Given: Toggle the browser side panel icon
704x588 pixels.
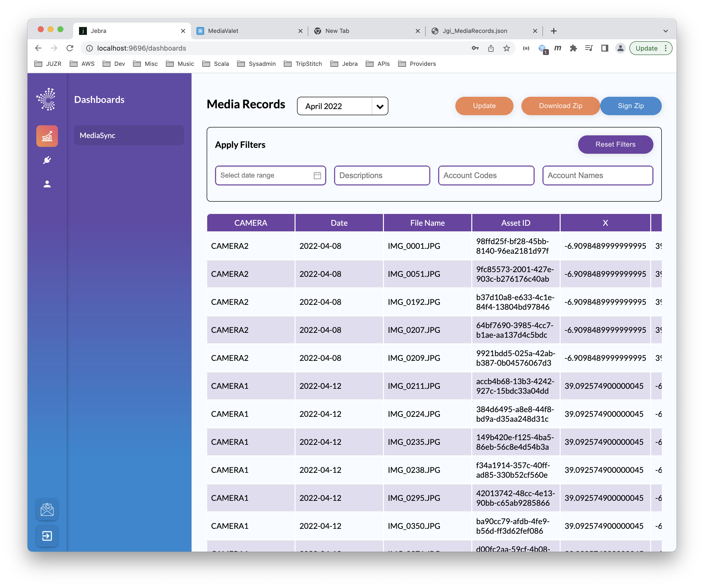Looking at the screenshot, I should click(x=604, y=48).
